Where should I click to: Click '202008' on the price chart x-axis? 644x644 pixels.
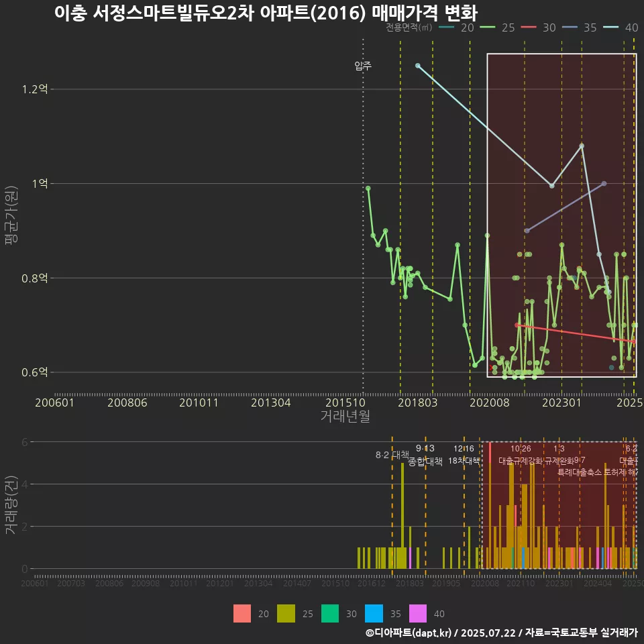pyautogui.click(x=490, y=402)
